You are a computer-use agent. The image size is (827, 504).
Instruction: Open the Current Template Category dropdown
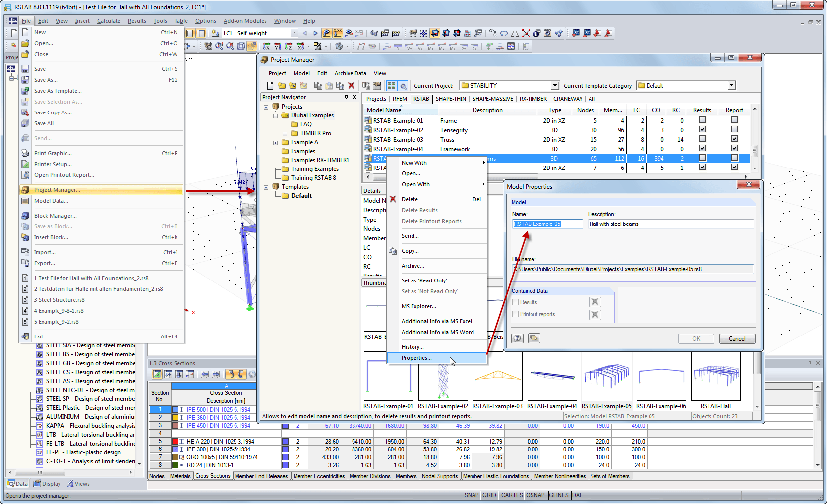click(731, 86)
